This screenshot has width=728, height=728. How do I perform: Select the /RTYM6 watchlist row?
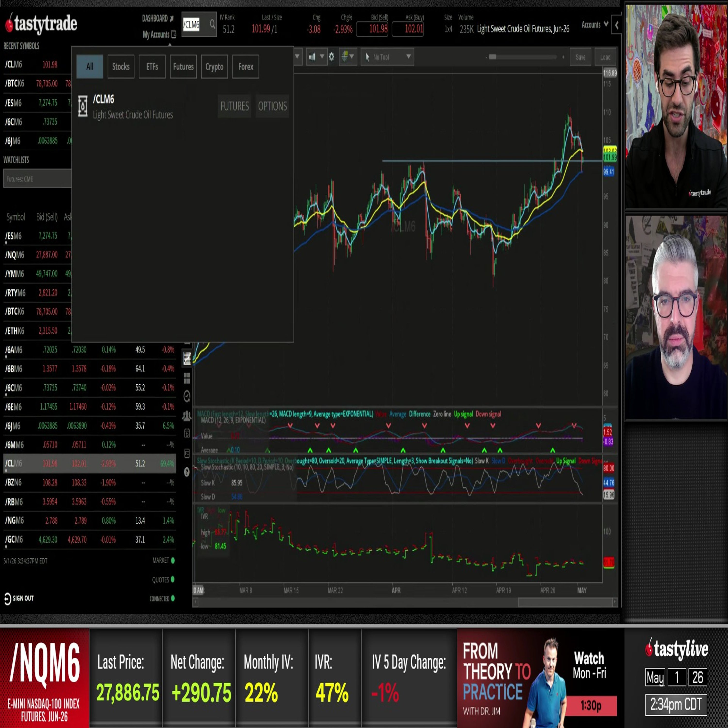click(x=37, y=293)
